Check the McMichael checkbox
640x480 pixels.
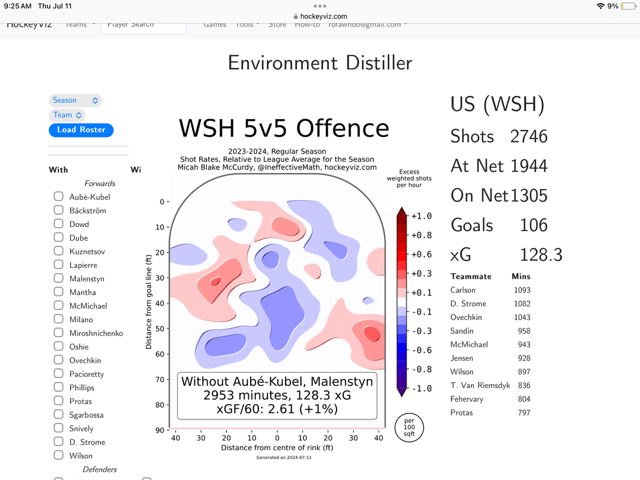click(x=58, y=305)
